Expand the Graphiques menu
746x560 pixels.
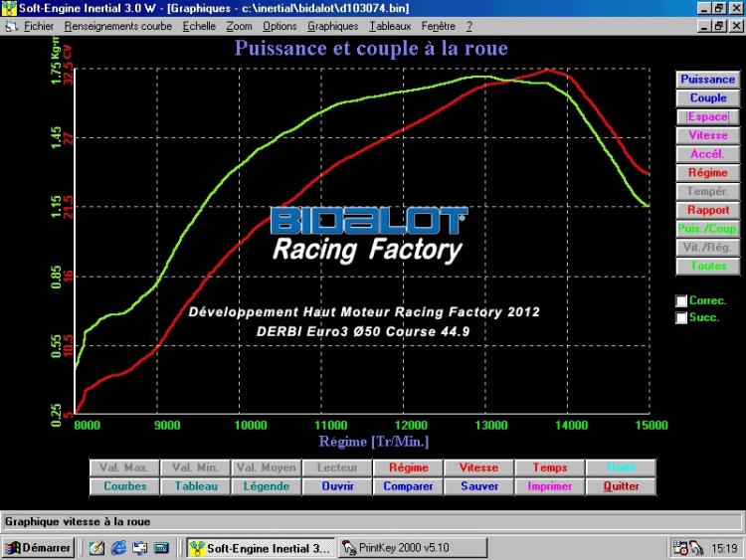coord(332,26)
